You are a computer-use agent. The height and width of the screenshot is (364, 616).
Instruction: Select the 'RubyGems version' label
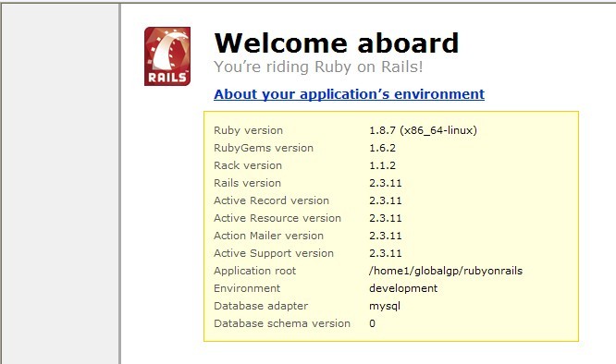(x=264, y=148)
